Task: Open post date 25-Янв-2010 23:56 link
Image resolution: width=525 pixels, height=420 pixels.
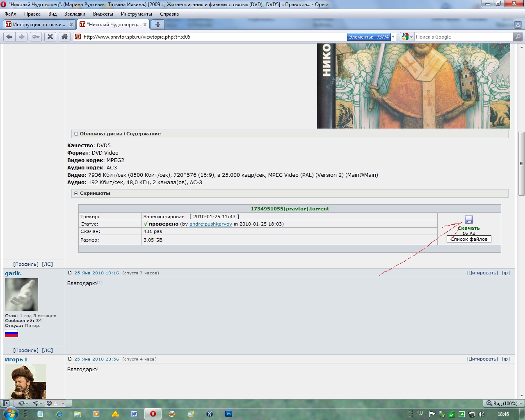Action: (96, 359)
